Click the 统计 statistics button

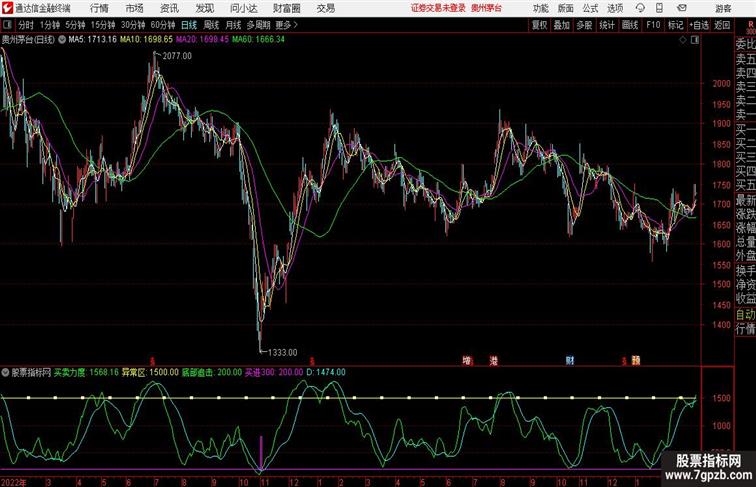[607, 25]
